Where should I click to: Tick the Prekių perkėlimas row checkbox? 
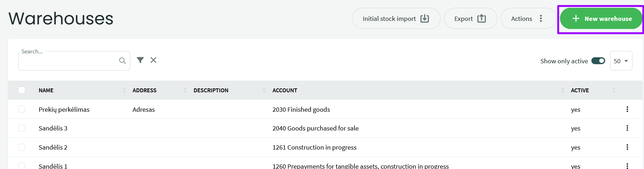click(x=22, y=109)
